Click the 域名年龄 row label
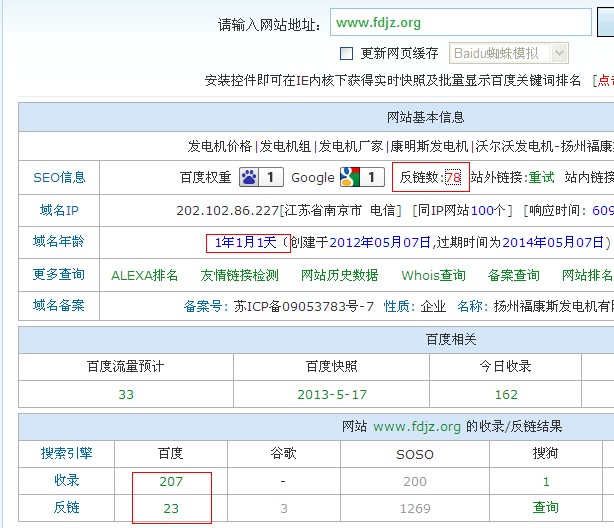This screenshot has width=614, height=528. 58,241
